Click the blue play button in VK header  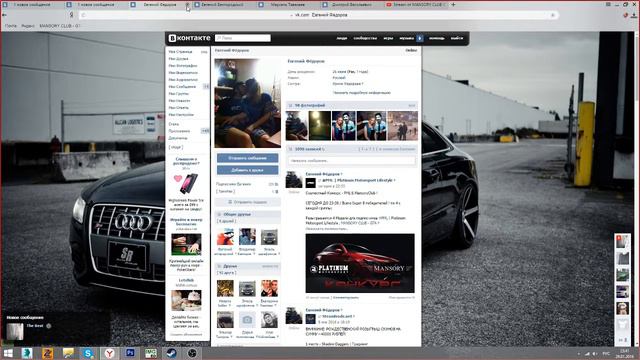tap(420, 38)
